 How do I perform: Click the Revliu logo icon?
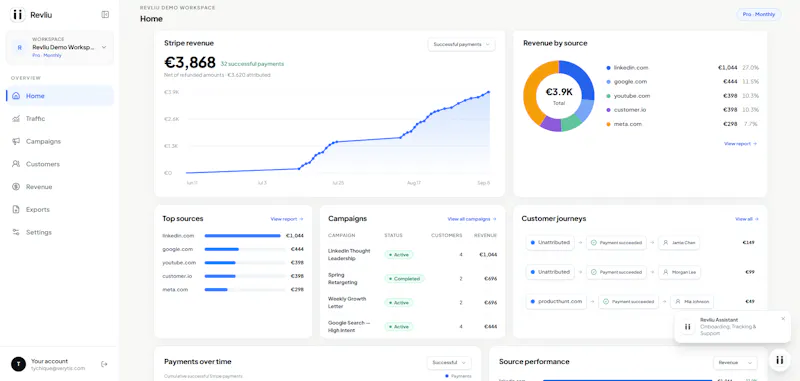coord(17,15)
